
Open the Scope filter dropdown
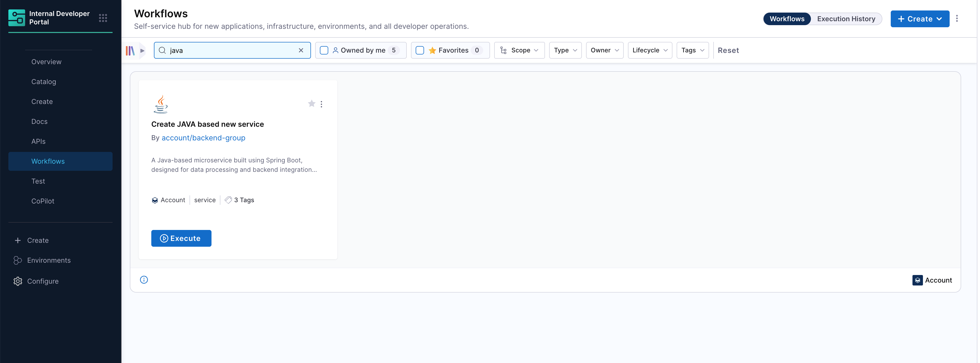(519, 50)
